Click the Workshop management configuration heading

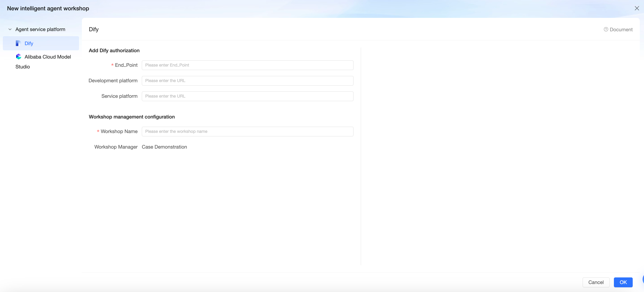[132, 117]
